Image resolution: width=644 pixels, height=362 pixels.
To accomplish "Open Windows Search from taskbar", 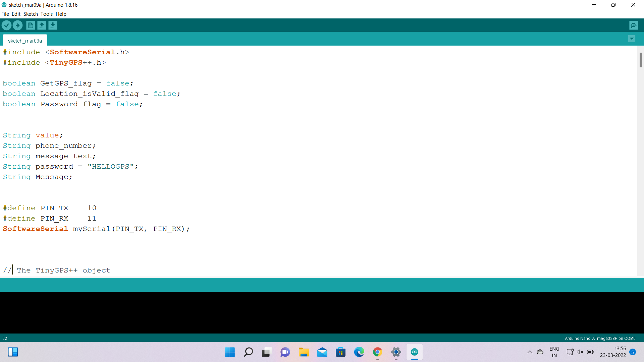I will click(249, 352).
